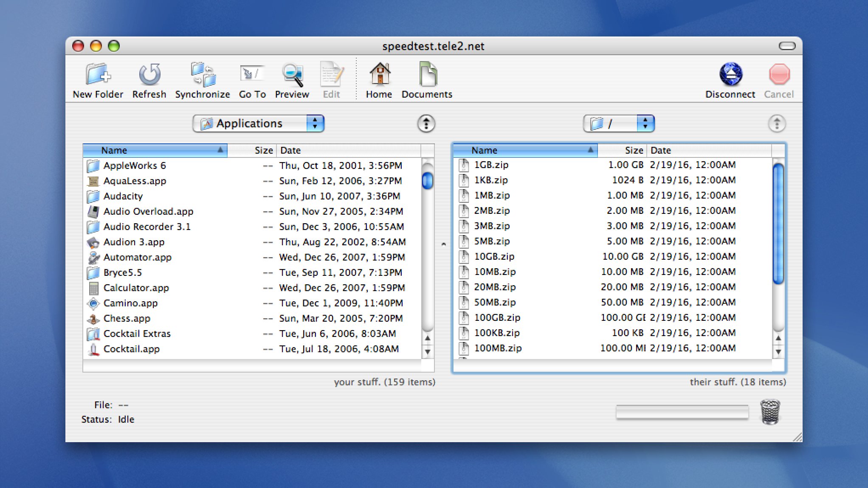This screenshot has width=868, height=488.
Task: Click the local pane scroll up arrow
Action: tap(428, 338)
